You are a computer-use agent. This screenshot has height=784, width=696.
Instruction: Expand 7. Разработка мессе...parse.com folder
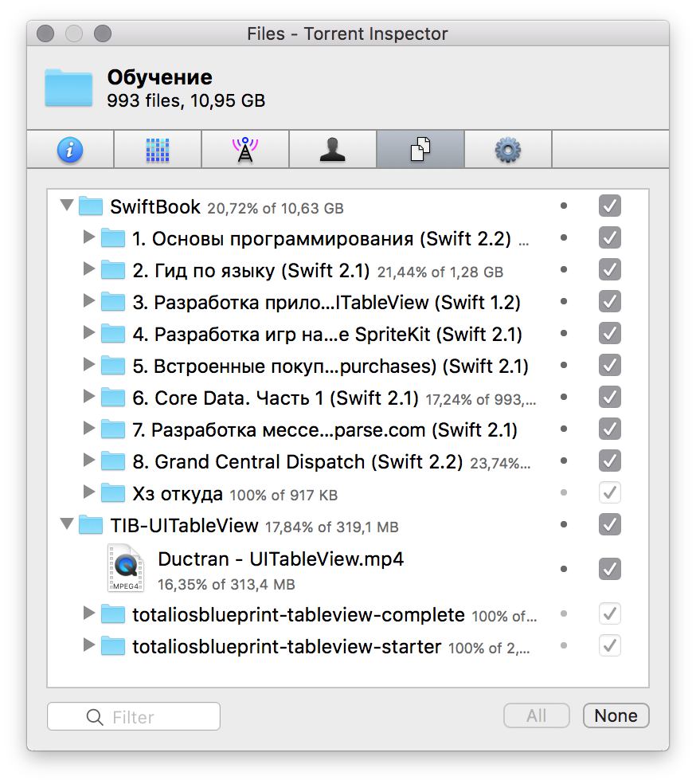click(x=89, y=428)
